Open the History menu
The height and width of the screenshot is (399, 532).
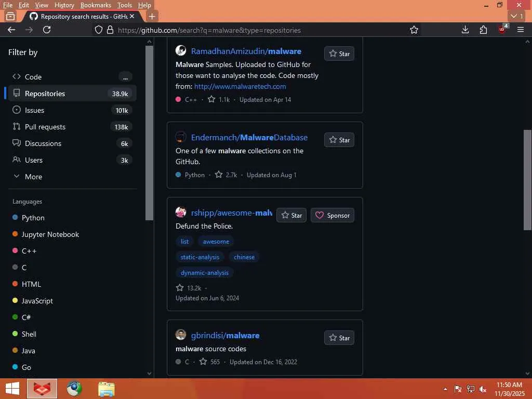64,5
